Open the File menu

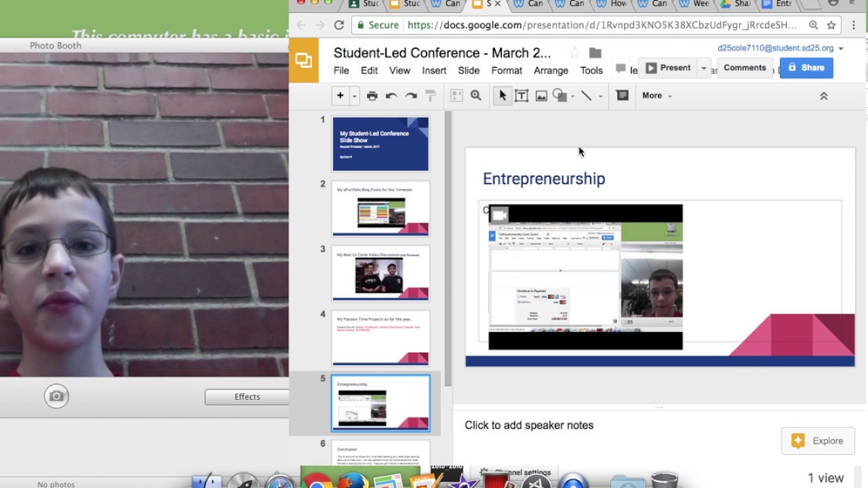click(x=341, y=70)
